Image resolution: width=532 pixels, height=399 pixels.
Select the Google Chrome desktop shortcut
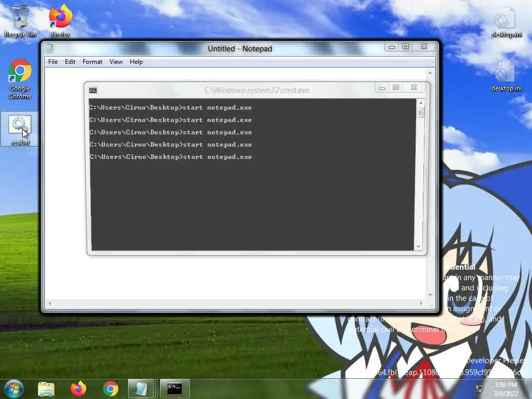click(x=20, y=79)
